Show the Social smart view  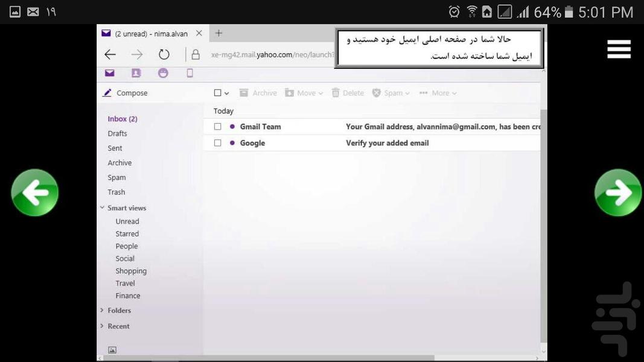125,259
